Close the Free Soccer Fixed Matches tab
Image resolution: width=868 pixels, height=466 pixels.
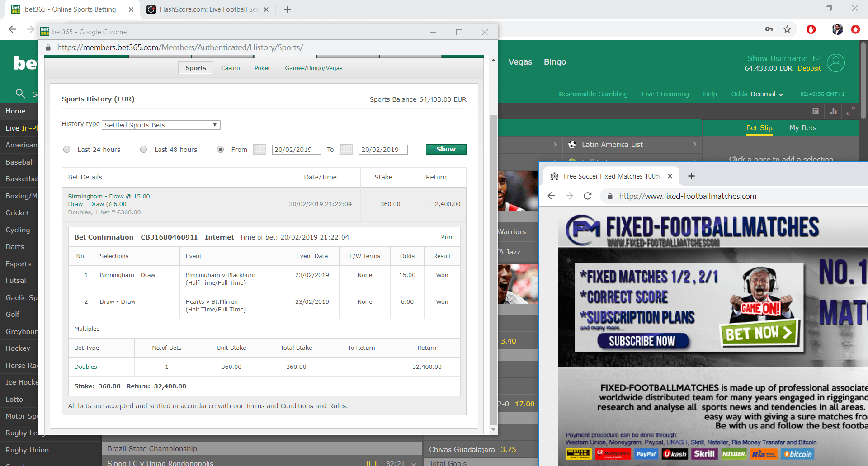coord(670,176)
